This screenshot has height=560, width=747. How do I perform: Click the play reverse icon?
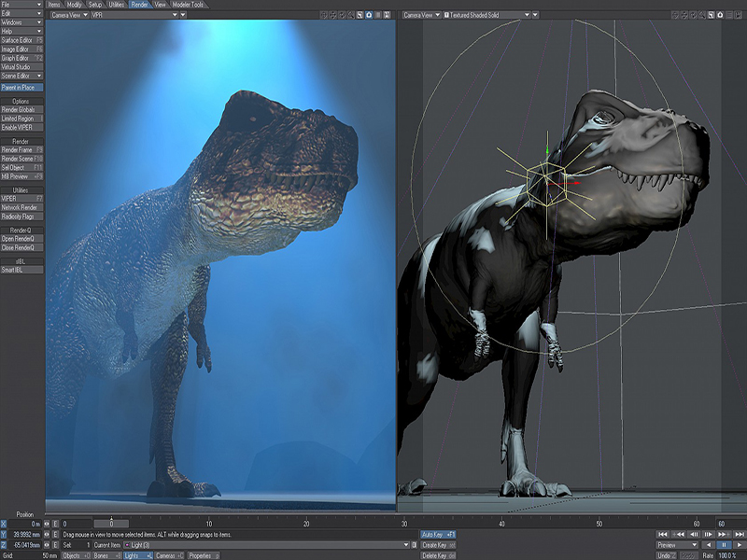coord(709,545)
